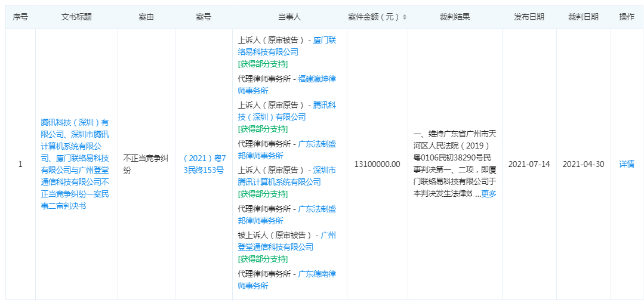Open 广州登堂通信科技有限公司 appellee link
The width and height of the screenshot is (644, 306).
coord(286,241)
